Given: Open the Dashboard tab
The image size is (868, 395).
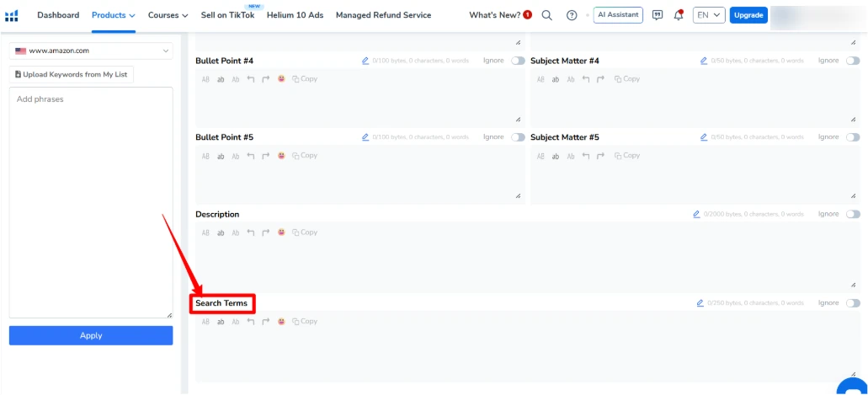Looking at the screenshot, I should tap(58, 15).
